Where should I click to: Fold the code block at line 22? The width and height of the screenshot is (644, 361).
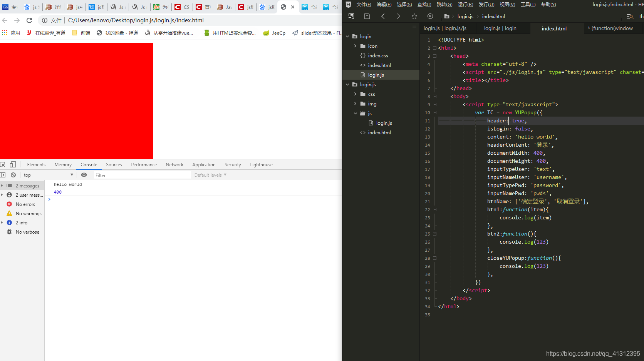434,210
